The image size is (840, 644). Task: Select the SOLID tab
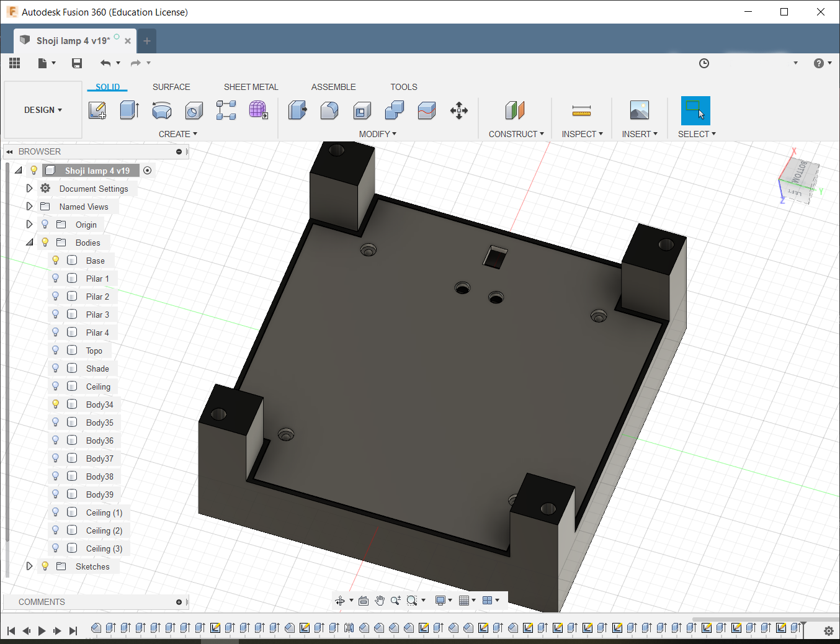click(107, 87)
